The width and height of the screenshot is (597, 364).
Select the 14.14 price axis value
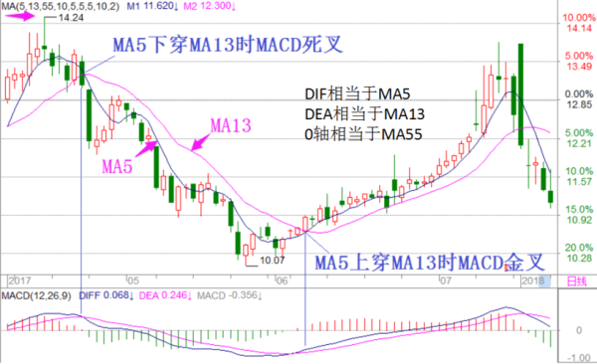(579, 28)
